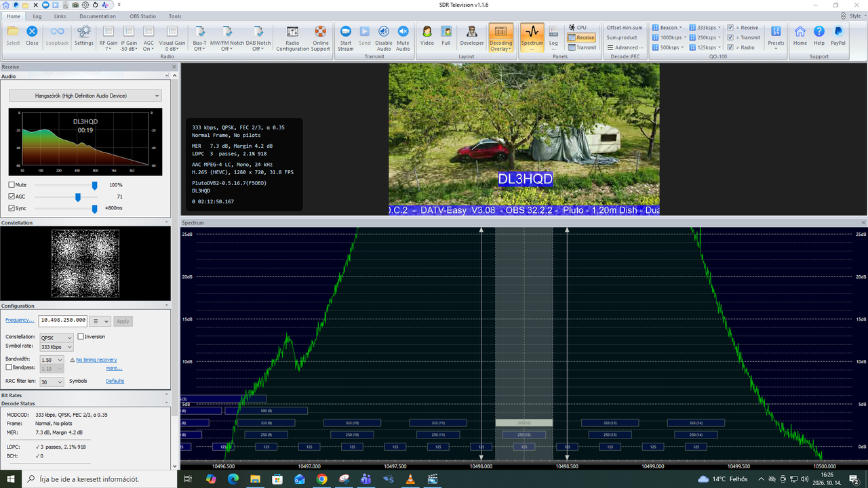
Task: Open the audio output device dropdown
Action: 85,96
